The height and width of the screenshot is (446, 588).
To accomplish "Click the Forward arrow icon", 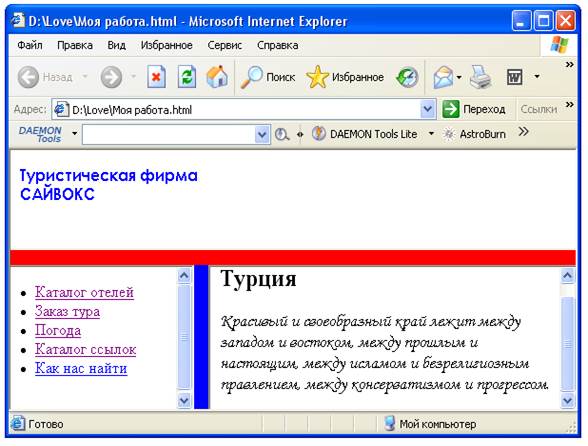I will click(x=111, y=77).
